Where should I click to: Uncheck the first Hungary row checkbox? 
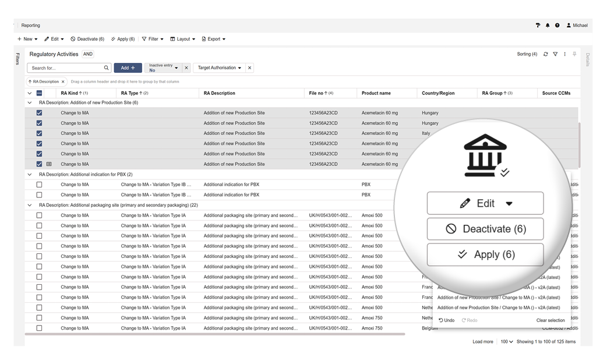pyautogui.click(x=40, y=113)
